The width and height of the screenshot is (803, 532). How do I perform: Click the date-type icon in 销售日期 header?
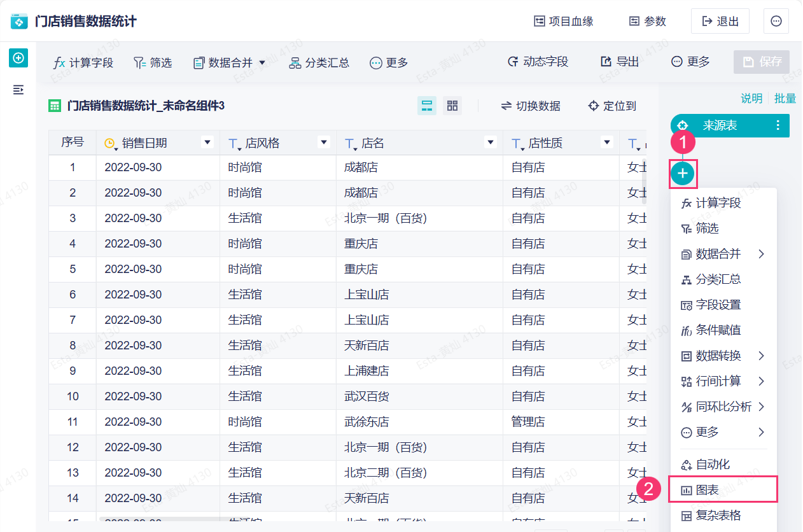coord(111,144)
